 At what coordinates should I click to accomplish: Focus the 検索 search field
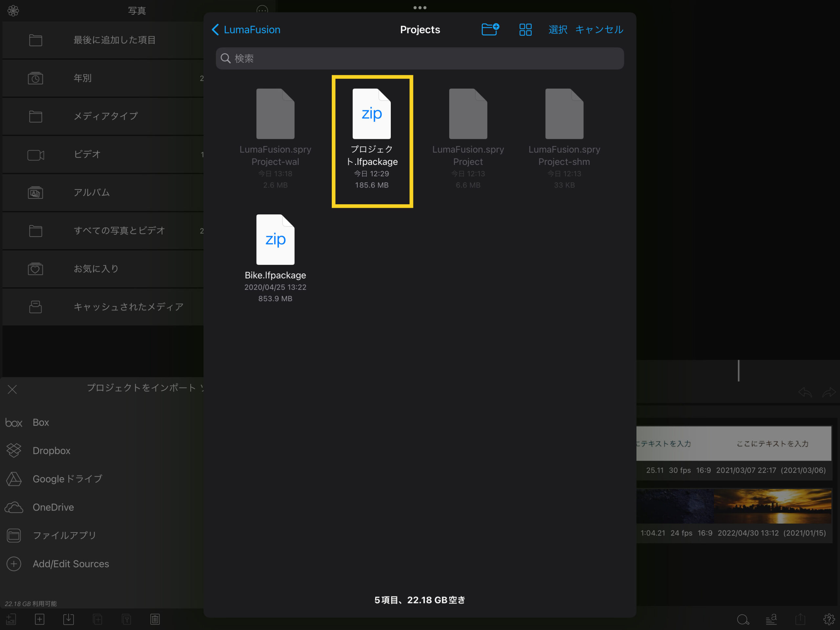[420, 58]
